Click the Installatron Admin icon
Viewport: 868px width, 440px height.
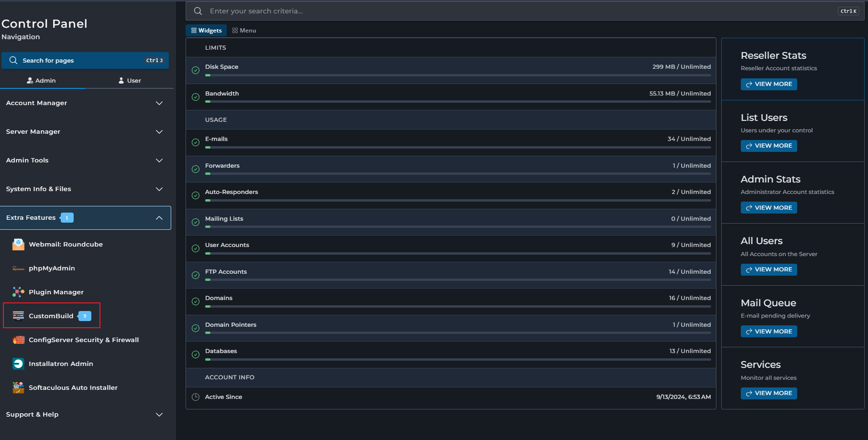point(18,364)
